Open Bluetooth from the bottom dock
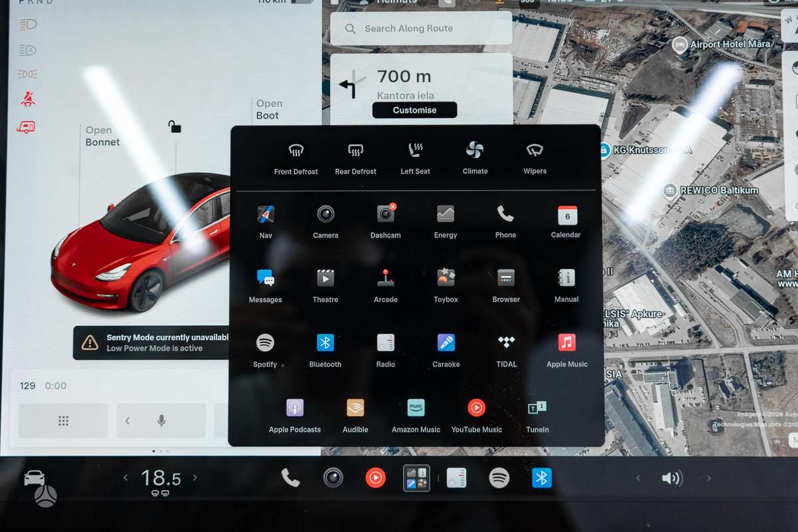This screenshot has width=798, height=532. pyautogui.click(x=542, y=477)
